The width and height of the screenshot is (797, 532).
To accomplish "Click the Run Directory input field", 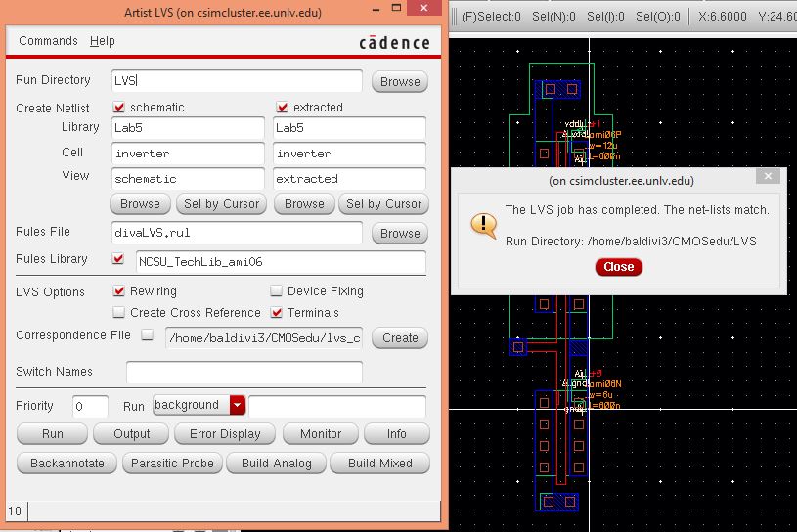I will tap(237, 81).
